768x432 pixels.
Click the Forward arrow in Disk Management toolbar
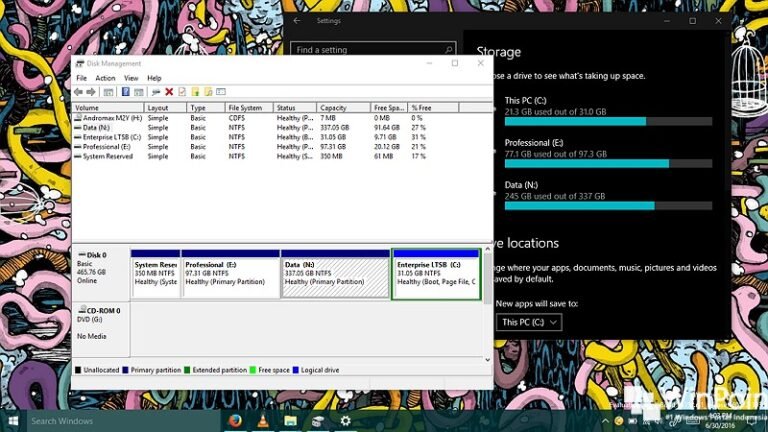pos(92,91)
